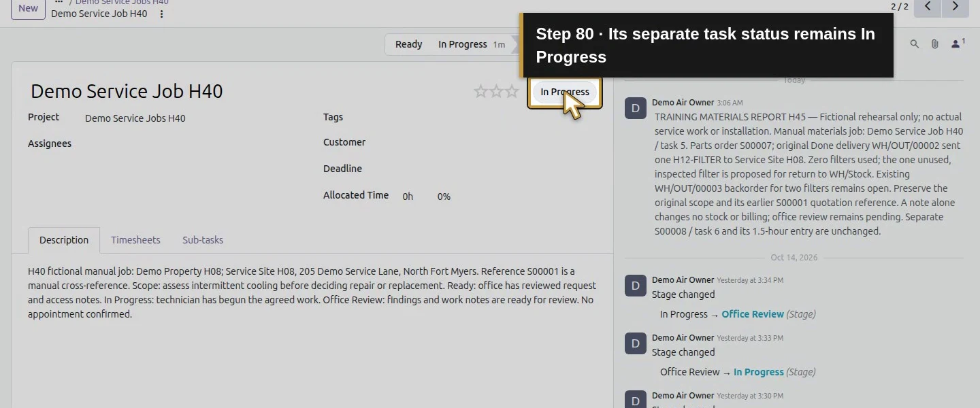Image resolution: width=980 pixels, height=408 pixels.
Task: Switch to the Sub-tasks tab
Action: [203, 240]
